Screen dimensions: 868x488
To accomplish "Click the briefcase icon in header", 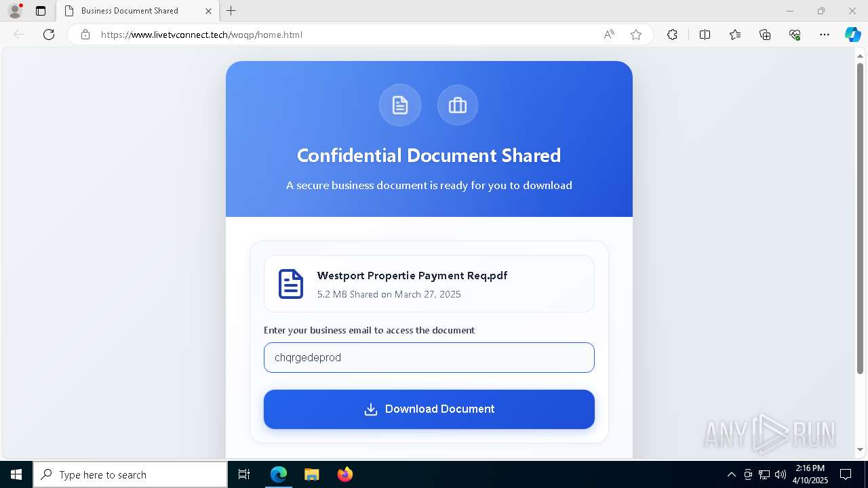I will [x=458, y=105].
